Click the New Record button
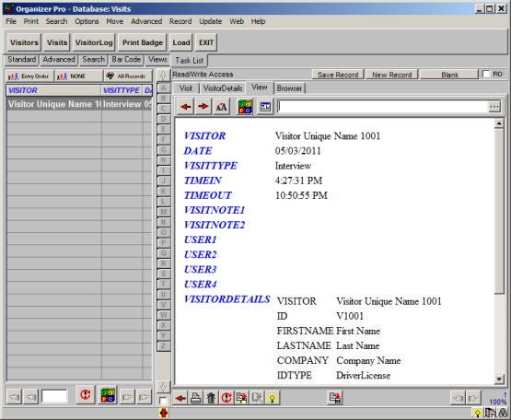511x420 pixels. coord(392,75)
